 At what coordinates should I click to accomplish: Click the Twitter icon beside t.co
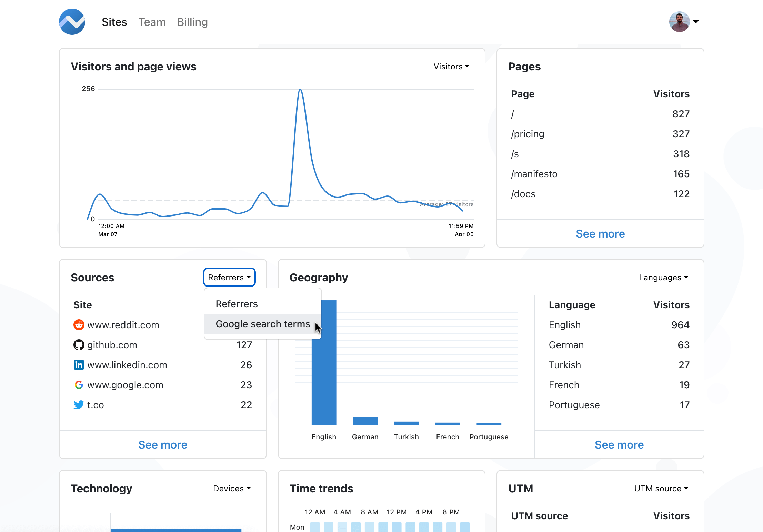point(79,405)
